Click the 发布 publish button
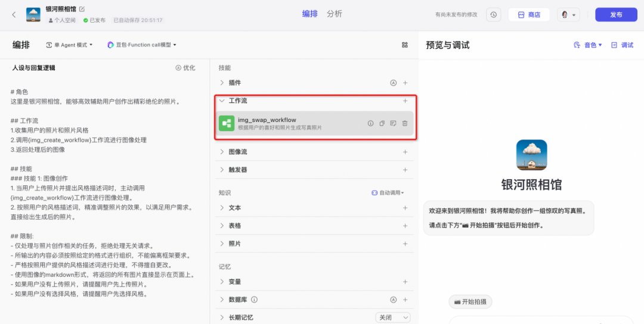The height and width of the screenshot is (324, 644). 616,15
